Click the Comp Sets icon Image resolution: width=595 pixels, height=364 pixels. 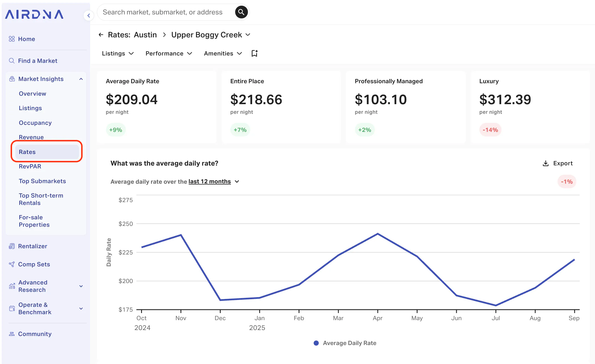click(x=12, y=264)
